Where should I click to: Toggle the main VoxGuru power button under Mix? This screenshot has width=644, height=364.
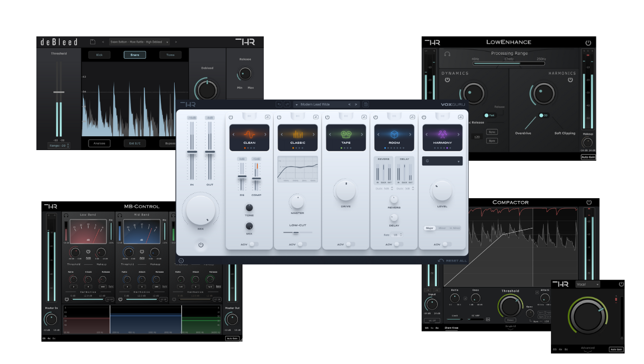201,245
